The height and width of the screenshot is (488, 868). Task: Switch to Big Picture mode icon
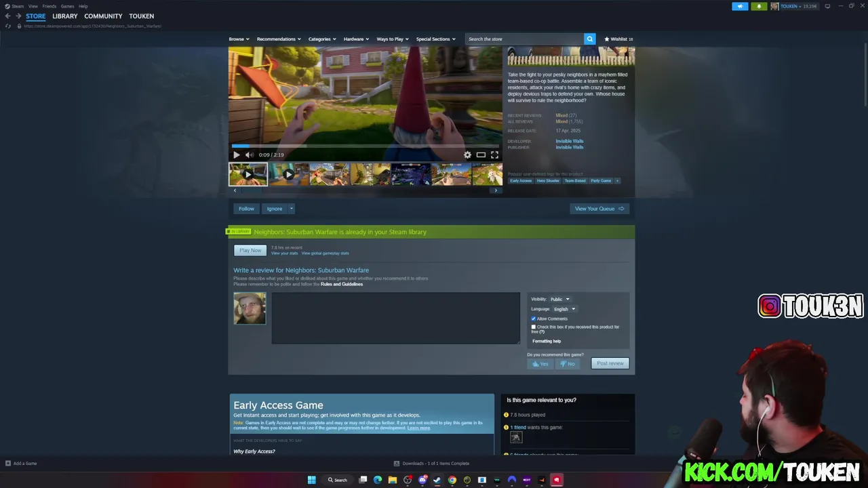click(827, 6)
